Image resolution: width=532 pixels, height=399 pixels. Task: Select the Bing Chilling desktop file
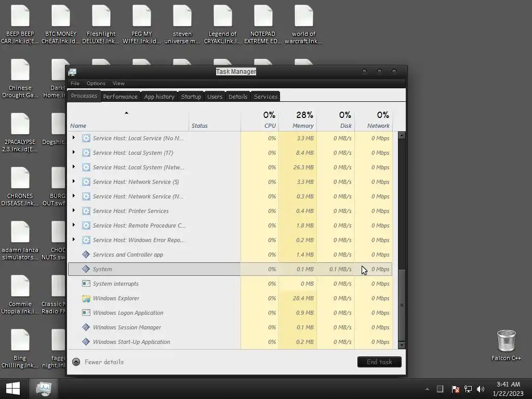(20, 349)
